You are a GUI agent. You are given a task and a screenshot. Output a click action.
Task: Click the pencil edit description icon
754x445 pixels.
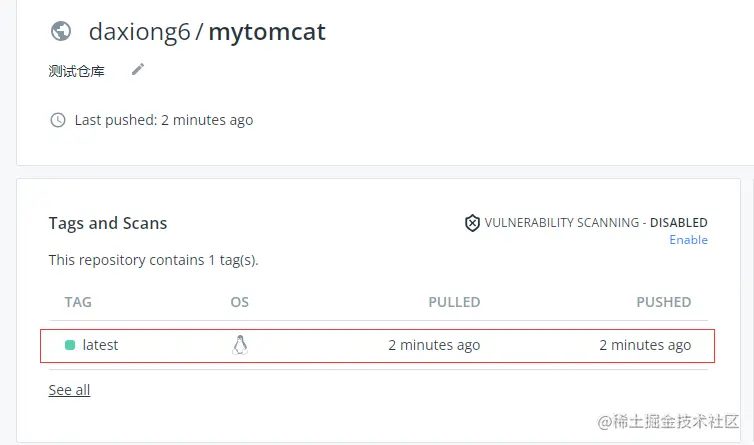[138, 69]
